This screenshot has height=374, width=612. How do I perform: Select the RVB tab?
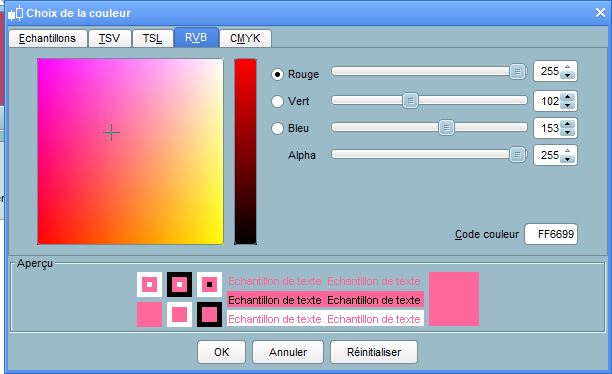[x=196, y=37]
